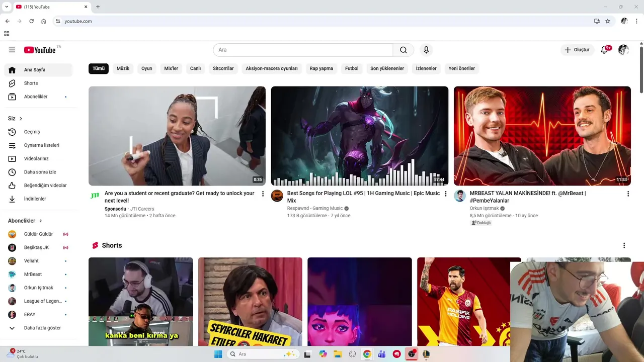Open Chrome apps grid shortcut
The height and width of the screenshot is (362, 644).
click(7, 34)
